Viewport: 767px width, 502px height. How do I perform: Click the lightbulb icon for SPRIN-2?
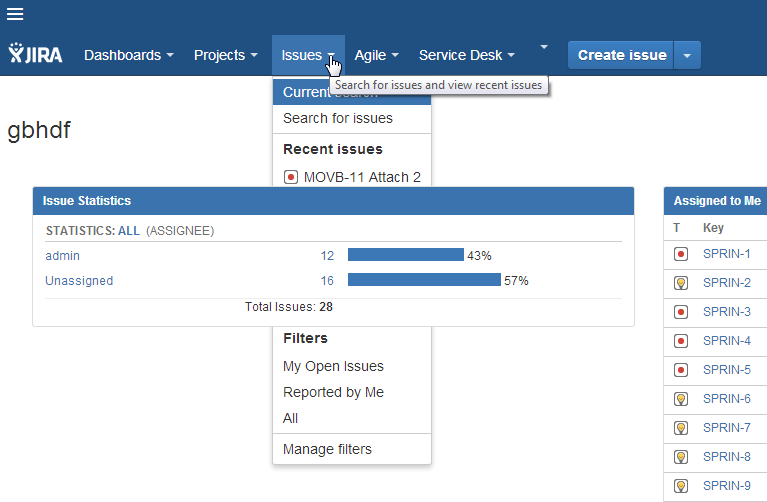(x=680, y=283)
